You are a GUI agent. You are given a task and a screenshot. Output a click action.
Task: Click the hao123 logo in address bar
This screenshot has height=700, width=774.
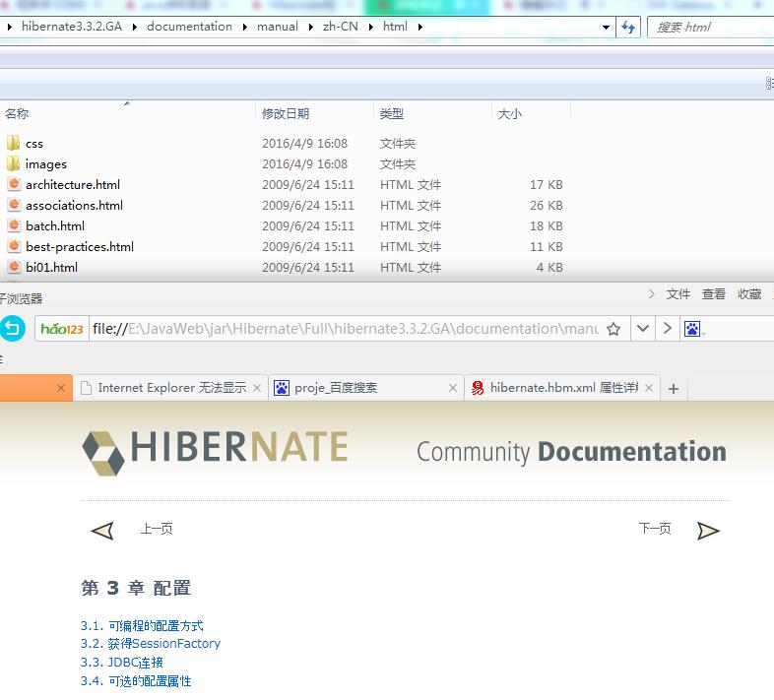[62, 329]
